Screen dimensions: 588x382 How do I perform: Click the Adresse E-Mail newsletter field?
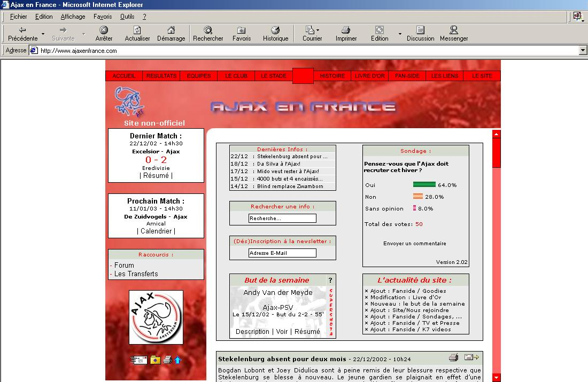pos(282,253)
